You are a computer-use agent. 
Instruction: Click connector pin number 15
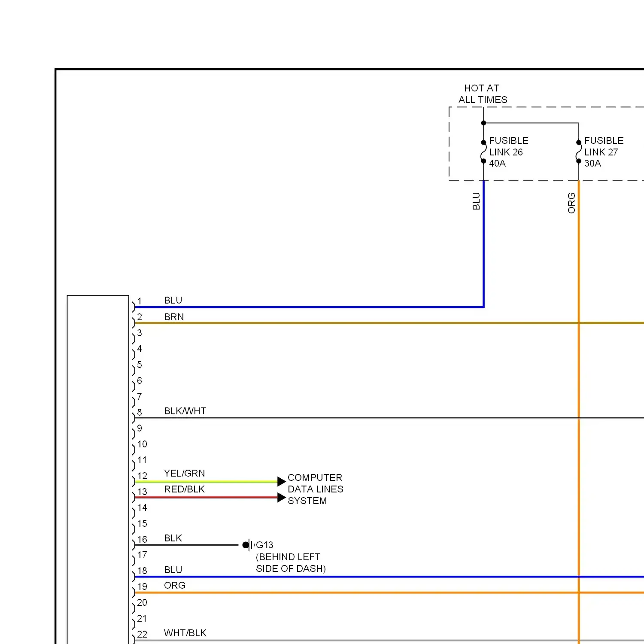[x=142, y=523]
